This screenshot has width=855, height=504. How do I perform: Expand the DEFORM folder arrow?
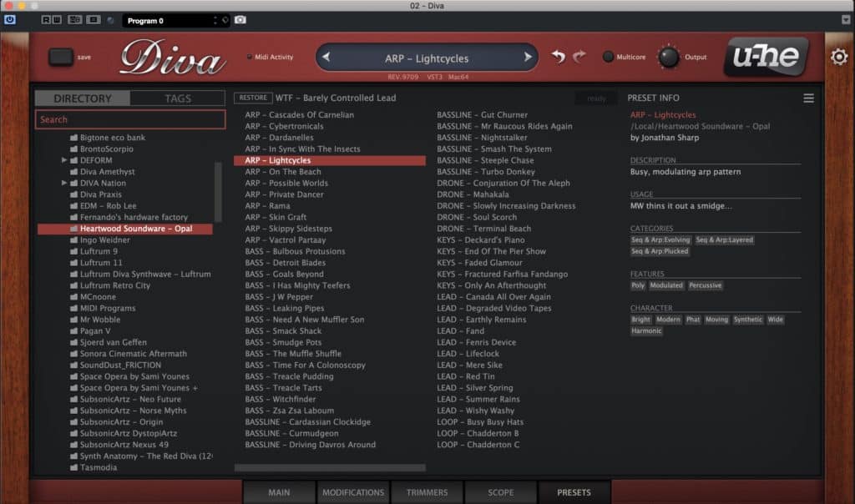pos(63,160)
